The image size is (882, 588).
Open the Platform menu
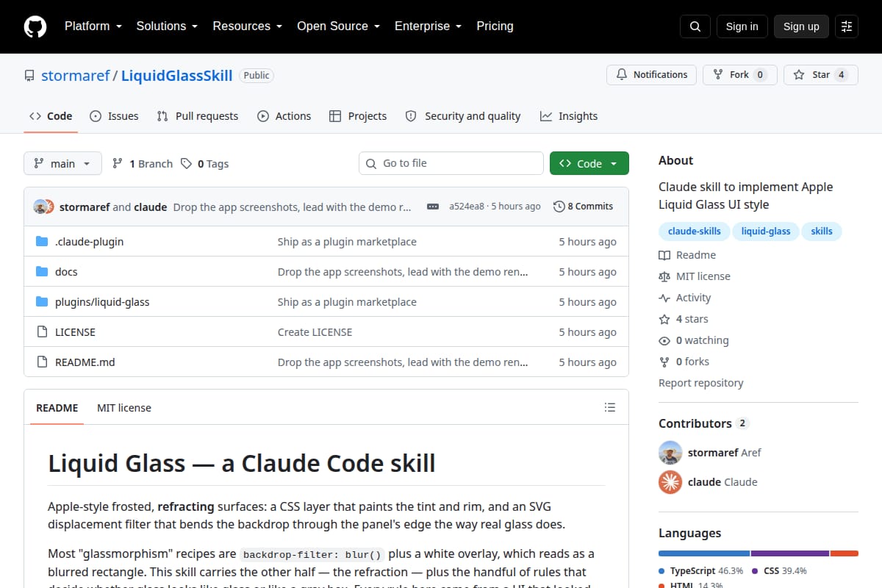click(93, 26)
